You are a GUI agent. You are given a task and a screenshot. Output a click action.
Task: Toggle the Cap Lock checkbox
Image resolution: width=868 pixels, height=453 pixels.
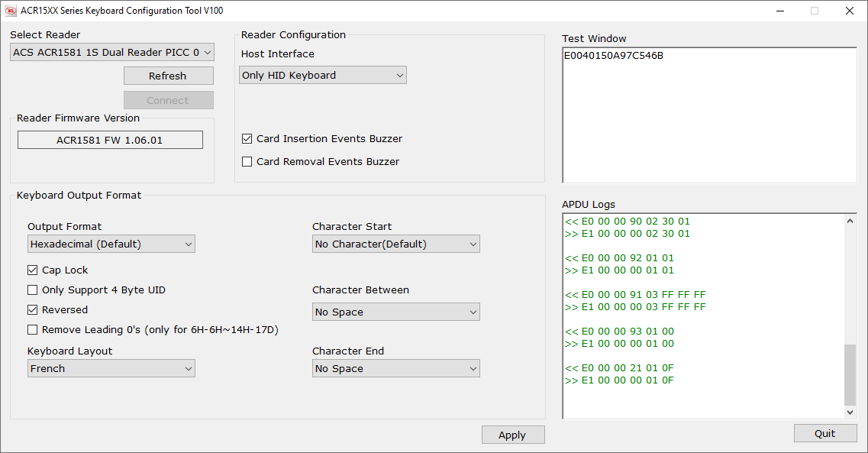point(33,270)
